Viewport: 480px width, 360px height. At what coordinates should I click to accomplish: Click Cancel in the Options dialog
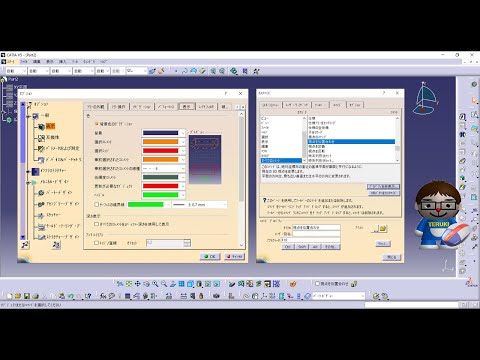234,256
